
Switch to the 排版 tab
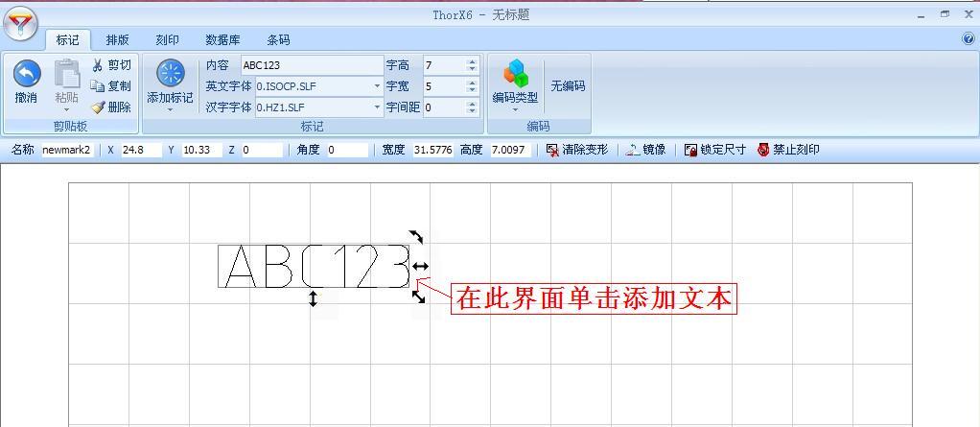[118, 40]
